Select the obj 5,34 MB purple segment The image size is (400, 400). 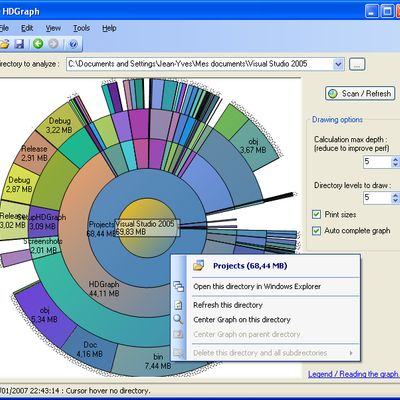tap(44, 315)
